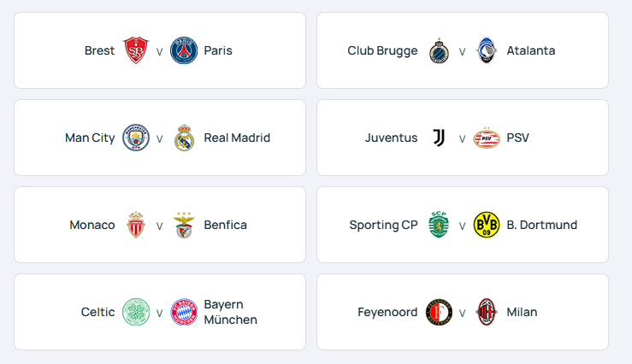This screenshot has width=632, height=364.
Task: Click the AC Milan crest
Action: pyautogui.click(x=487, y=312)
